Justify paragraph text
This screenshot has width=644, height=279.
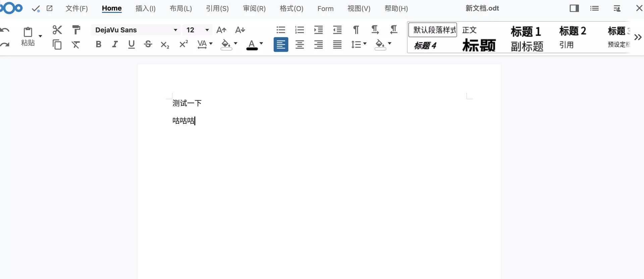point(337,45)
